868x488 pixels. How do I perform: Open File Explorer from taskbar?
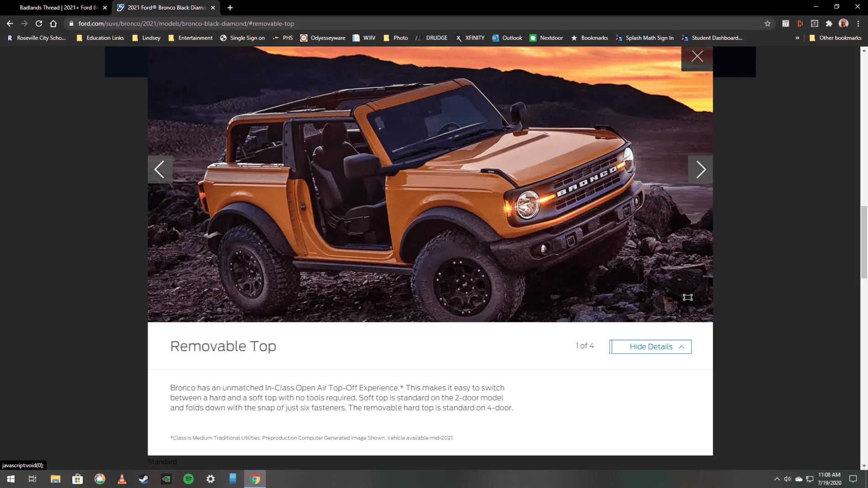55,479
